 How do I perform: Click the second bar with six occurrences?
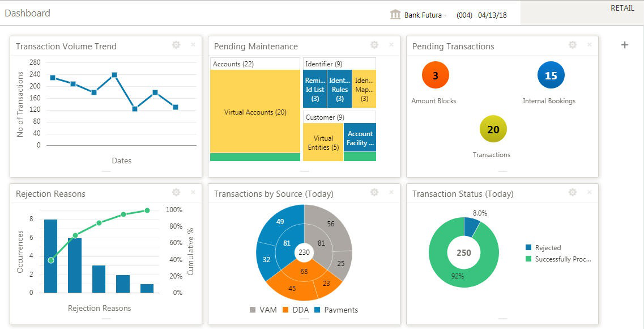(x=75, y=265)
